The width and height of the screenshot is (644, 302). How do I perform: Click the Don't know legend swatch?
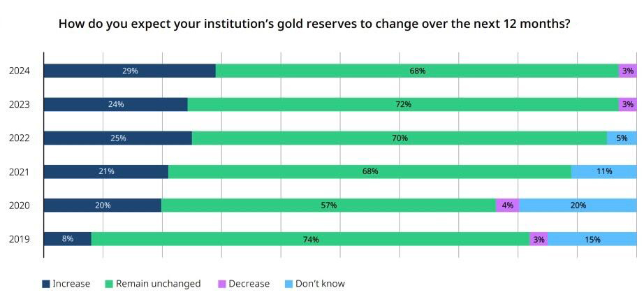(x=288, y=284)
